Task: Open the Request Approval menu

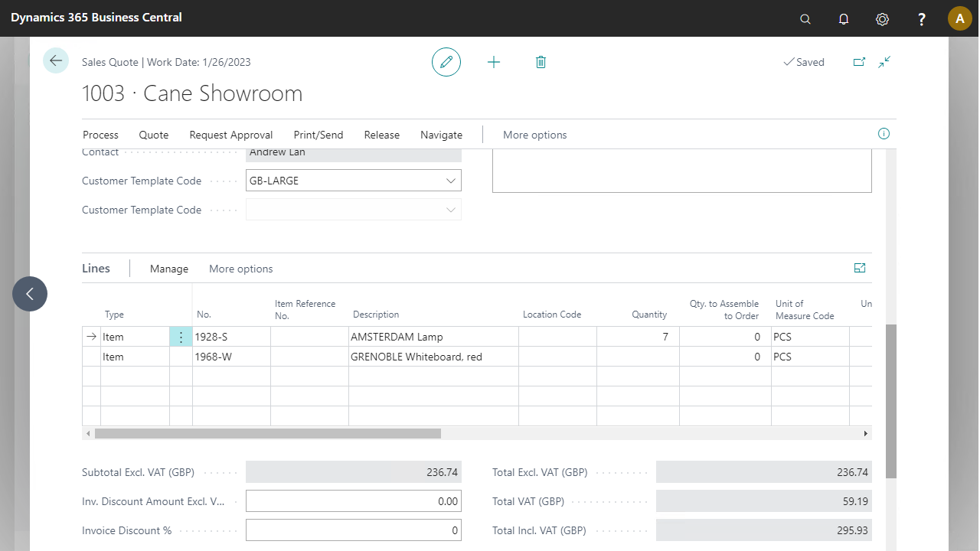Action: tap(231, 135)
